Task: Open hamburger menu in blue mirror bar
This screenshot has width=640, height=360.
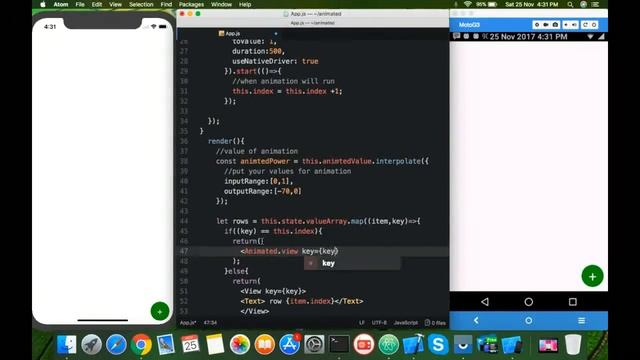Action: click(x=582, y=321)
